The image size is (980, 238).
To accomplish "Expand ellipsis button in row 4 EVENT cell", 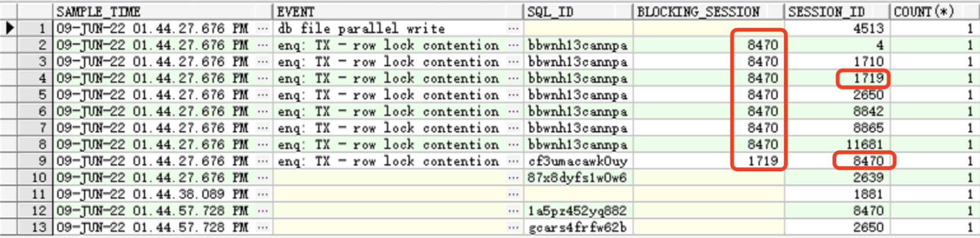I will [x=513, y=78].
